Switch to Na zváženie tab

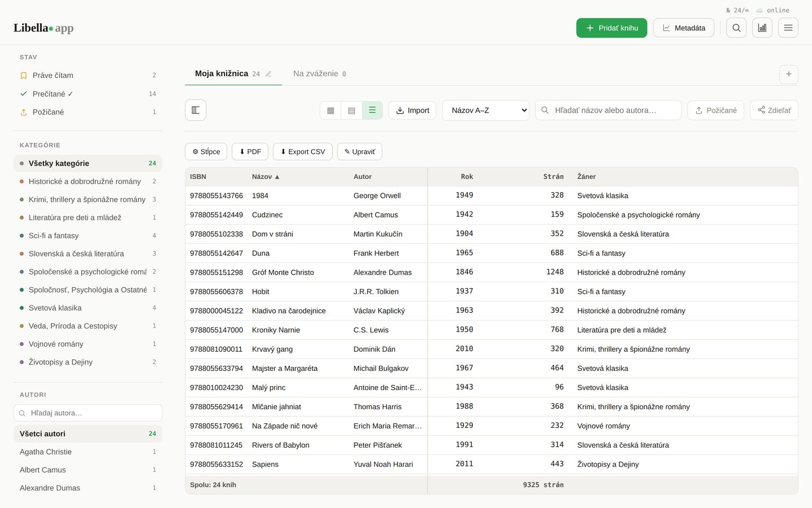tap(320, 74)
